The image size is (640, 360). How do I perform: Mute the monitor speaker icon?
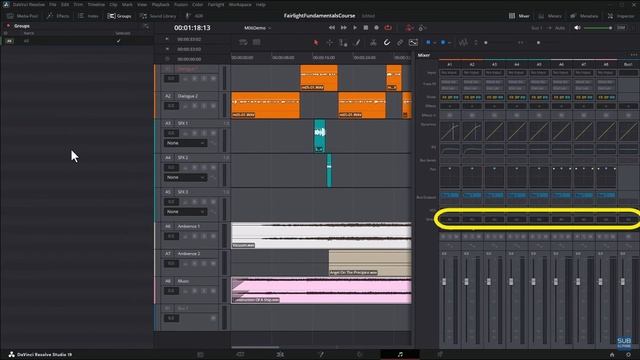point(577,28)
